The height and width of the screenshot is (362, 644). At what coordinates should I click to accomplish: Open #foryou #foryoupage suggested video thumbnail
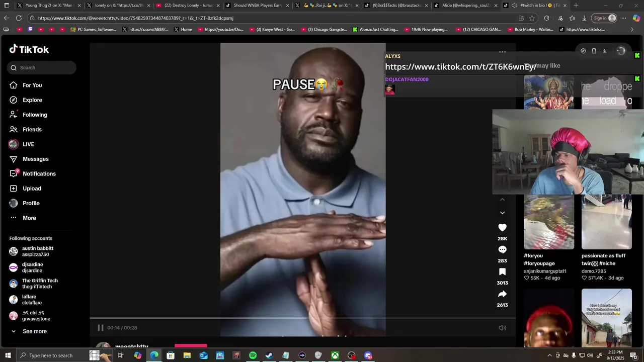[549, 222]
